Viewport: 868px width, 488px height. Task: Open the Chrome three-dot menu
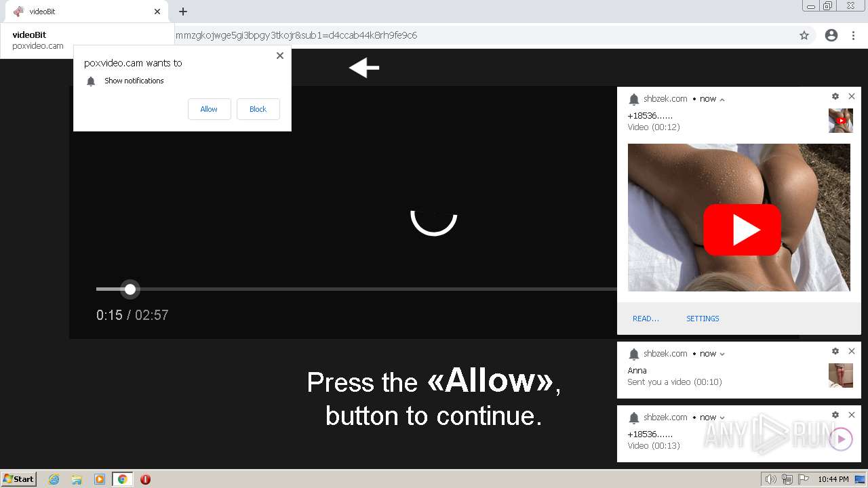[x=853, y=35]
